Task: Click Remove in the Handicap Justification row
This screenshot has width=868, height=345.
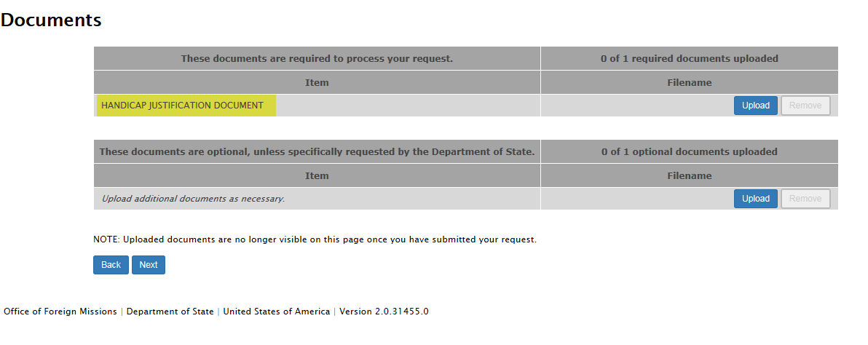Action: pos(805,106)
